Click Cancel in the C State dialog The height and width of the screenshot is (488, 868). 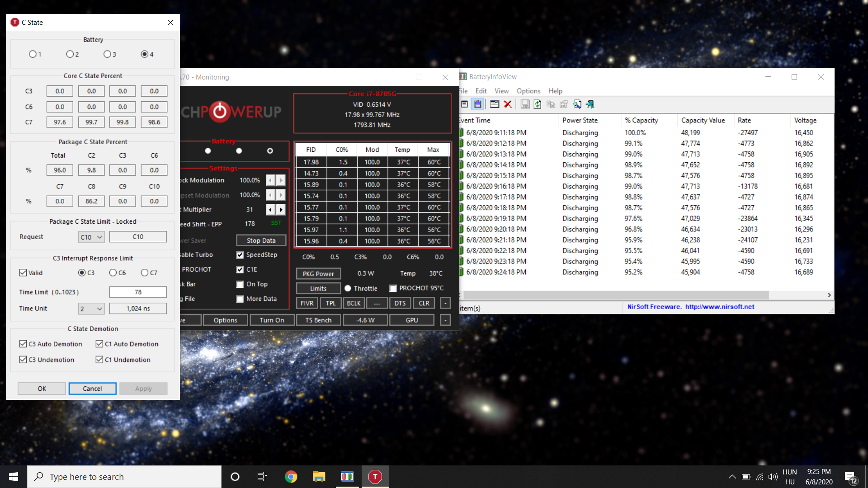92,389
